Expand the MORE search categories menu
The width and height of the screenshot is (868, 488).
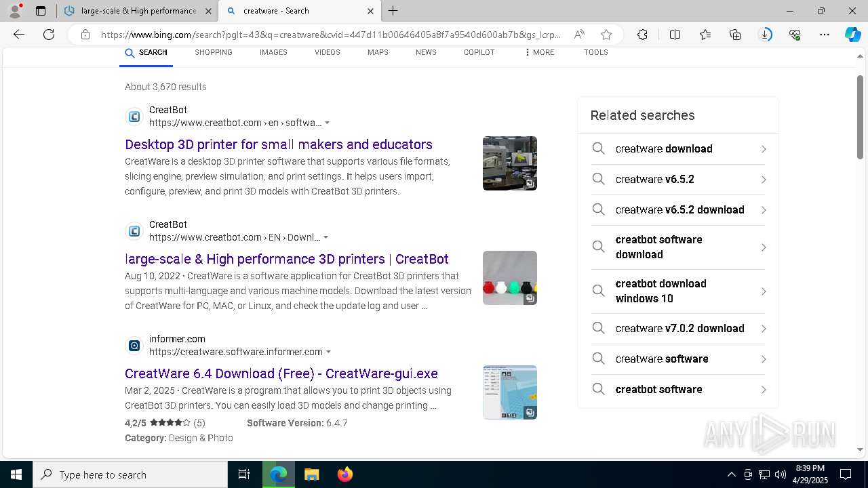(539, 53)
